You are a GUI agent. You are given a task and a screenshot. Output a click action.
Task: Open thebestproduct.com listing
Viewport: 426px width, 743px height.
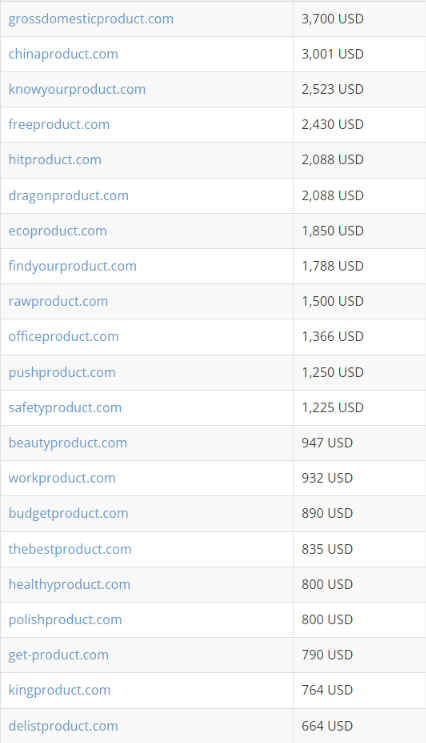[70, 549]
